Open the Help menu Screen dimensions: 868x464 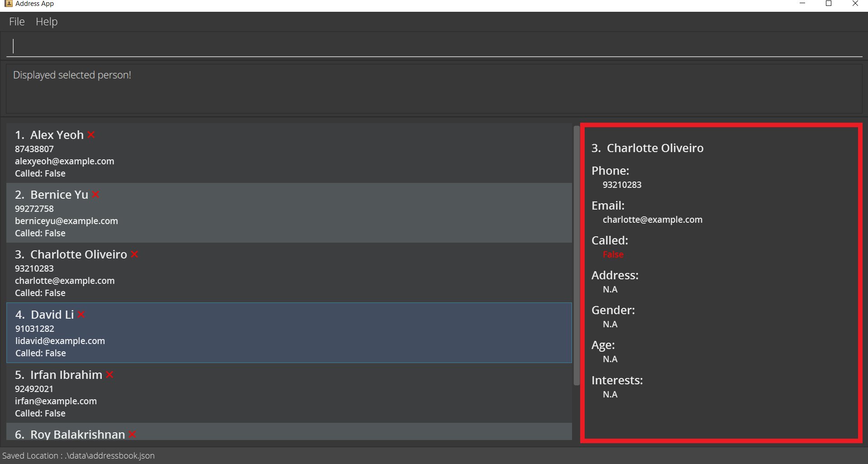pos(47,22)
